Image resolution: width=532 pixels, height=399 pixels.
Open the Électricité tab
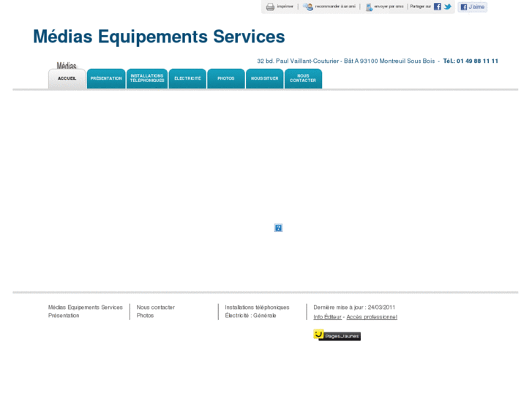point(187,79)
